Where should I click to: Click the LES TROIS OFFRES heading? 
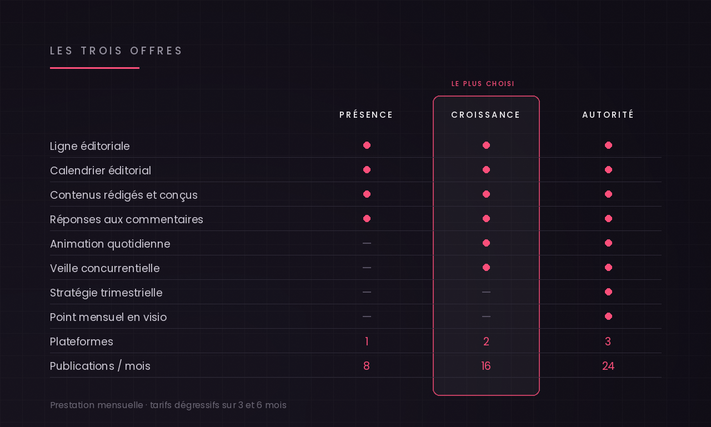click(x=116, y=51)
